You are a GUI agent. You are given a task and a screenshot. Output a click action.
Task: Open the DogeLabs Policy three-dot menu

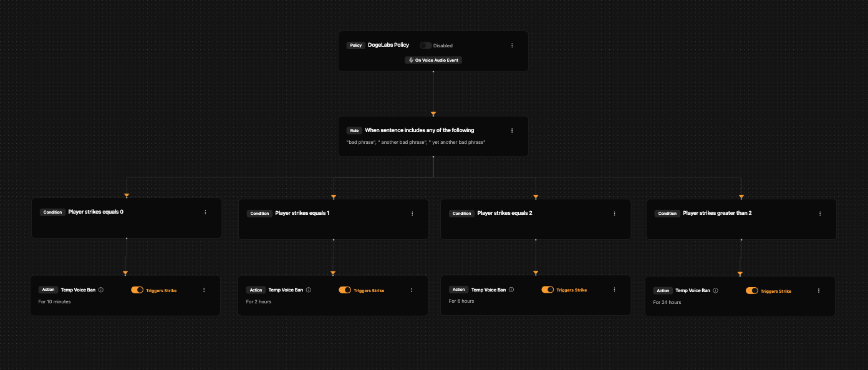pyautogui.click(x=512, y=45)
